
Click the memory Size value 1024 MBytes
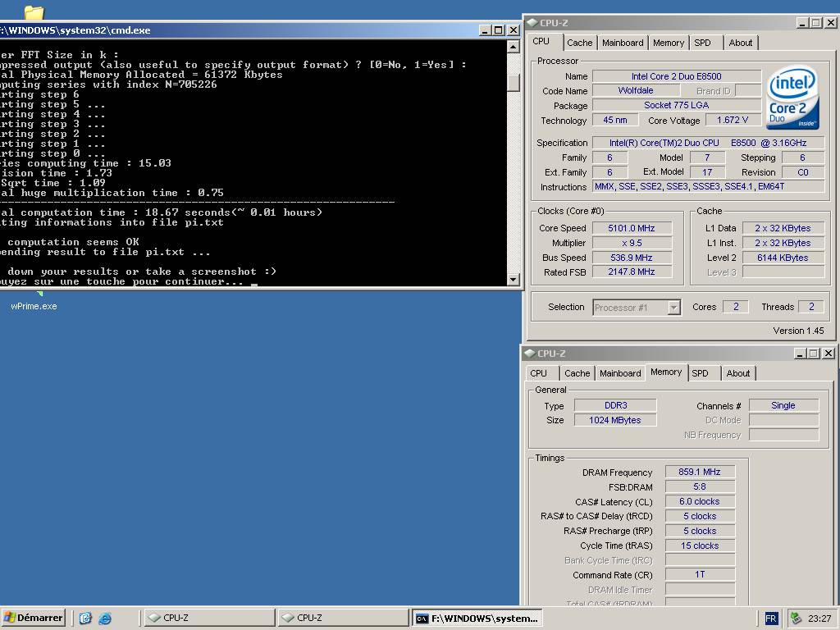[x=615, y=420]
